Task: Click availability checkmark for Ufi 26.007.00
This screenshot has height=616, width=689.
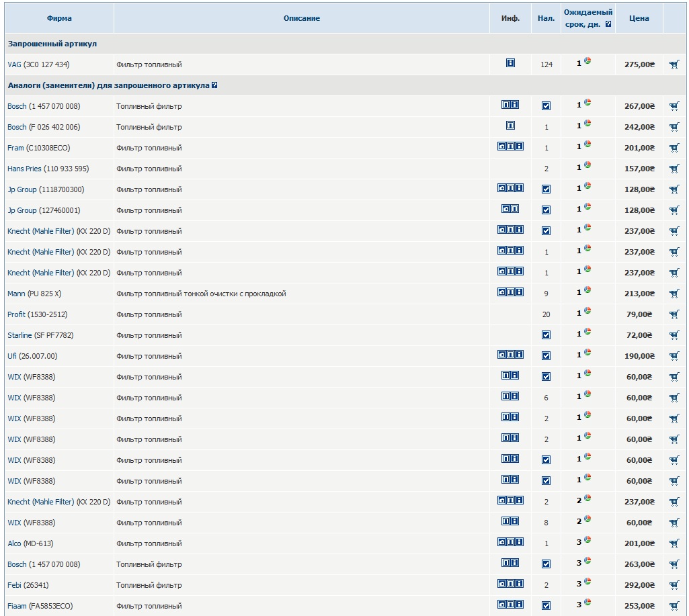Action: 546,355
